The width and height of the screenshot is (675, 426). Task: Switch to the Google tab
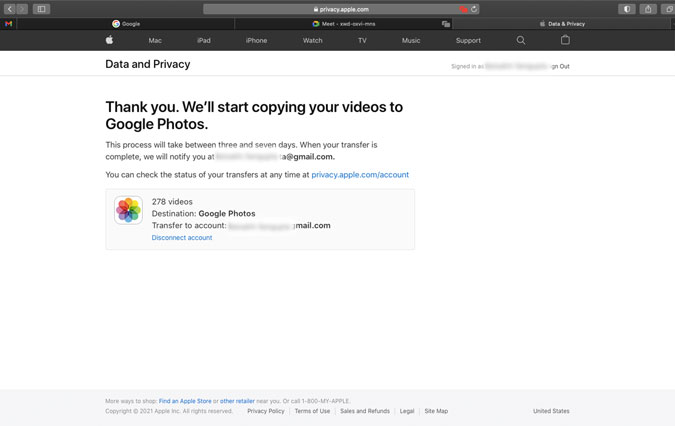click(x=126, y=24)
